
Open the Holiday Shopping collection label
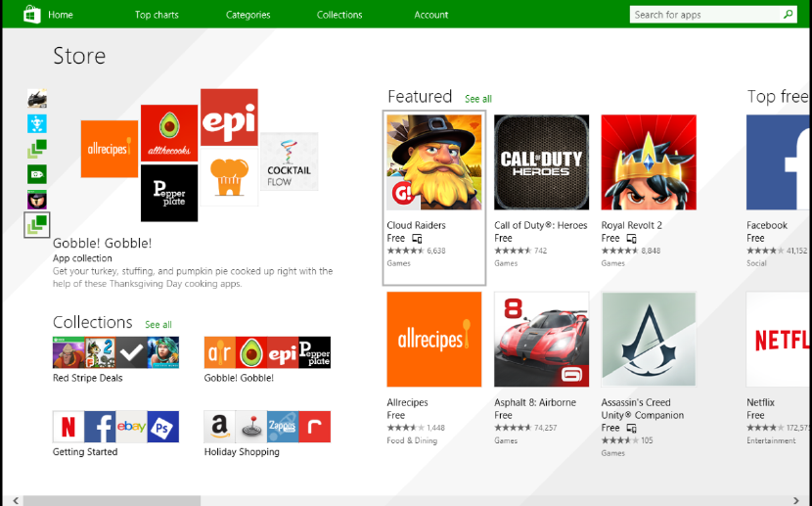(x=242, y=451)
